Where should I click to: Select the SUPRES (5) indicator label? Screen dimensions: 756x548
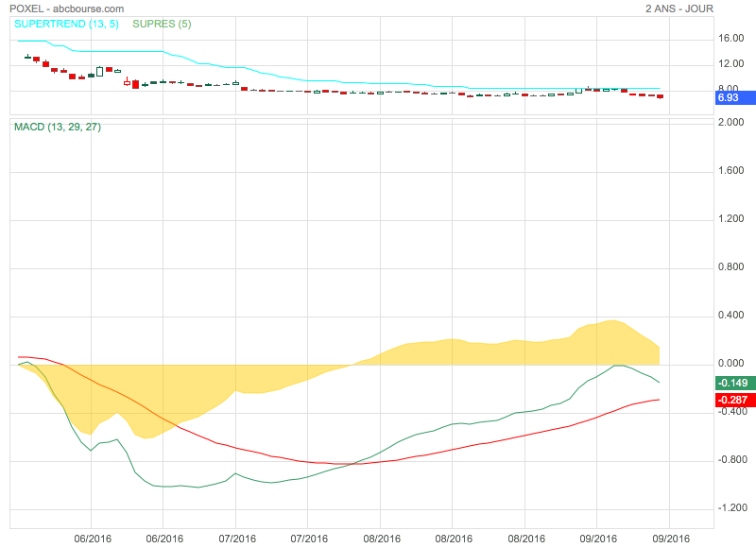162,25
